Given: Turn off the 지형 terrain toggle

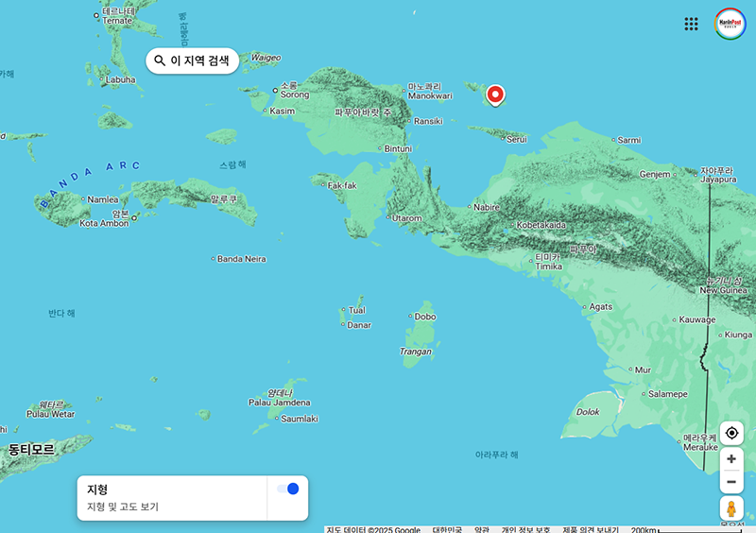Looking at the screenshot, I should (287, 489).
